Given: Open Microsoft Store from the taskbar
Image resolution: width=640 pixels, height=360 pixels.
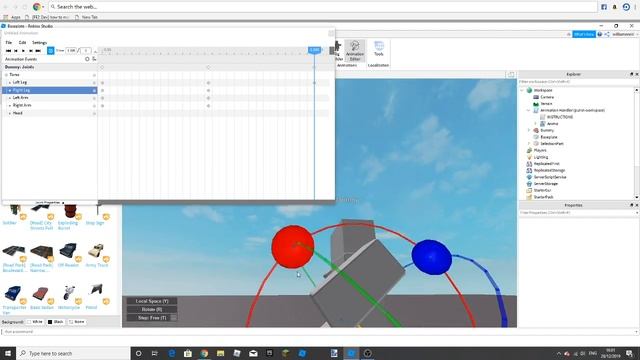Looking at the screenshot, I should 188,353.
